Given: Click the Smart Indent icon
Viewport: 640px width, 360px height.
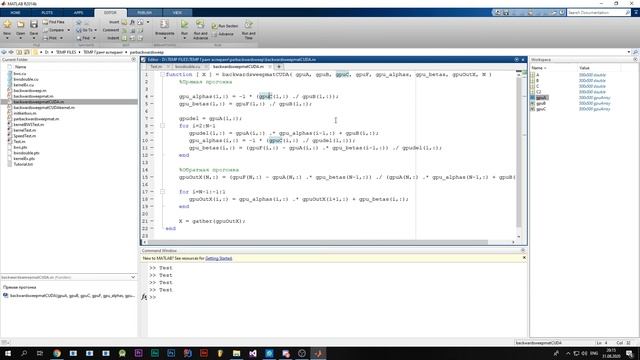Looking at the screenshot, I should click(124, 38).
